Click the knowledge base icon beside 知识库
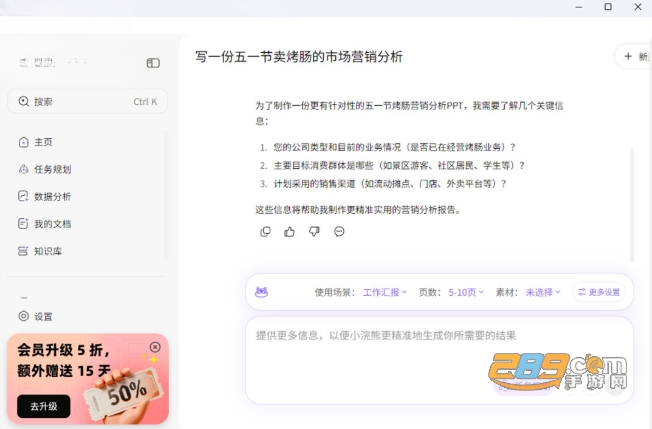This screenshot has width=652, height=429. 23,251
